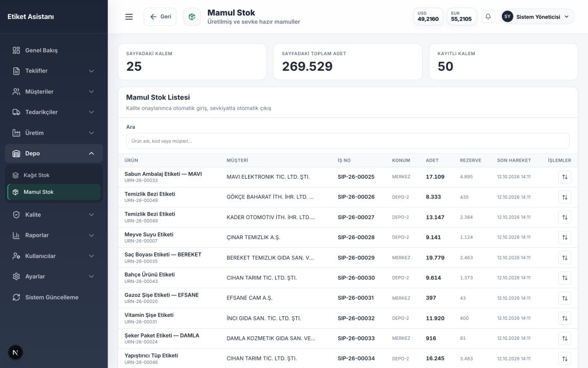Expand the Tedarikçiler menu
The width and height of the screenshot is (588, 368).
pos(54,112)
